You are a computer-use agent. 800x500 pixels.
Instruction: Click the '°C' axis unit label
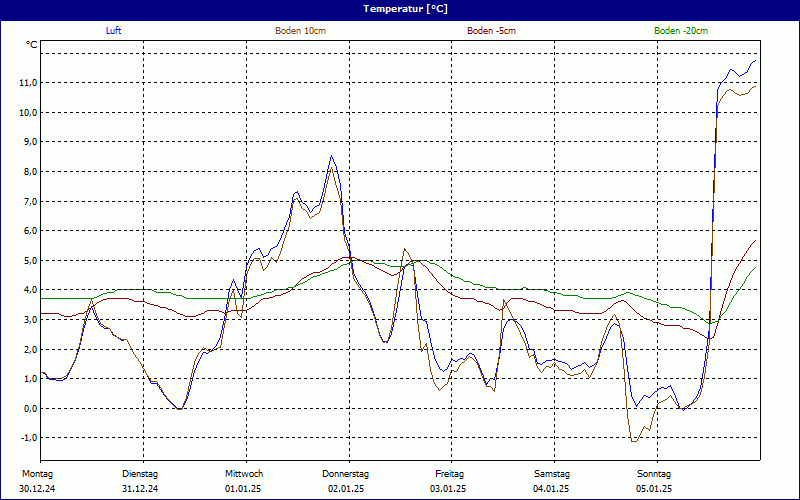click(32, 45)
